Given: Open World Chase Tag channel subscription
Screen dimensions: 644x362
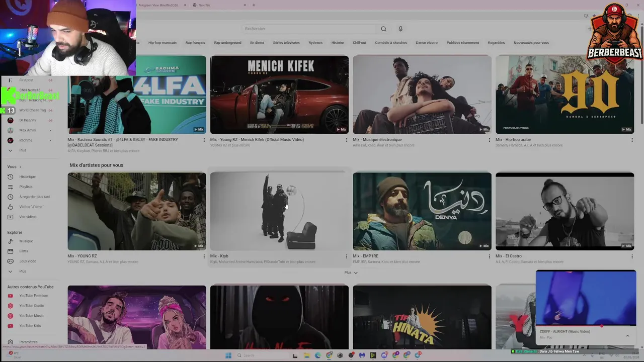Looking at the screenshot, I should click(32, 110).
